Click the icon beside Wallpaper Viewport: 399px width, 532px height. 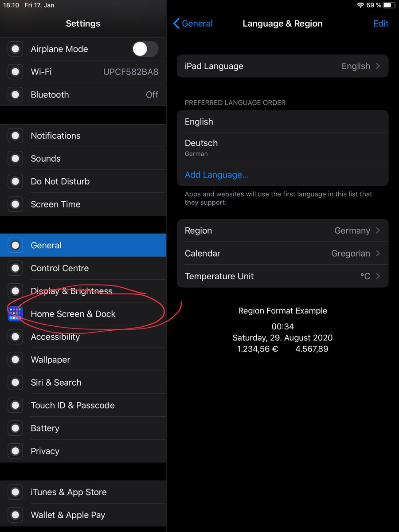[x=16, y=360]
